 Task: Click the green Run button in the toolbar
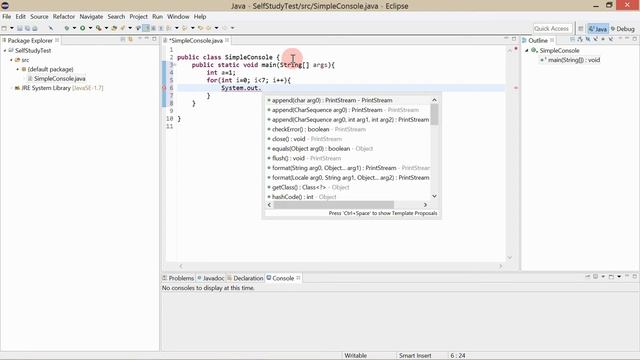(x=82, y=28)
